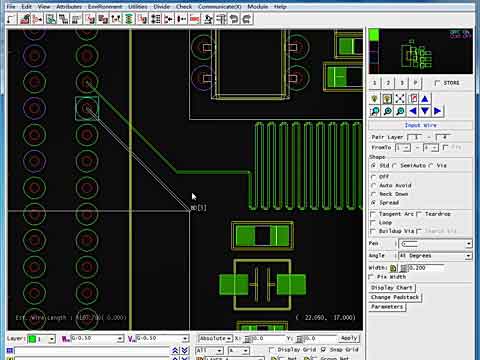
Task: Select the SemiAuto shape radio button
Action: (x=394, y=165)
